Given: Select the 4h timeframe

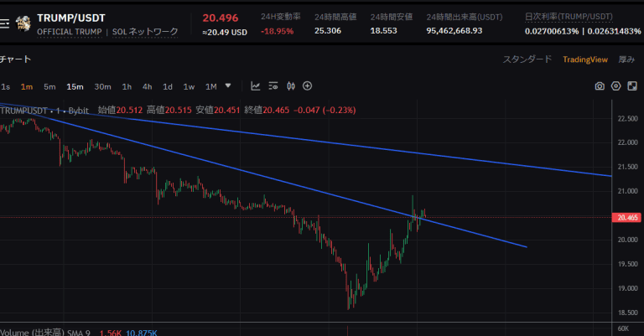Looking at the screenshot, I should 147,86.
